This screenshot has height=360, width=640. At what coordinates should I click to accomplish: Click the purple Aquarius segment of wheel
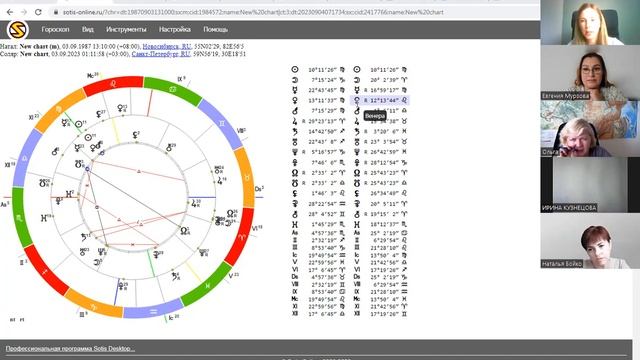tap(152, 311)
